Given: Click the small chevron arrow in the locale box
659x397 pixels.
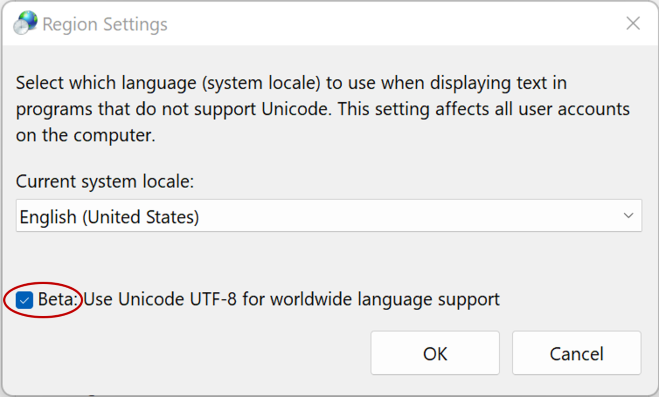Looking at the screenshot, I should click(x=628, y=216).
